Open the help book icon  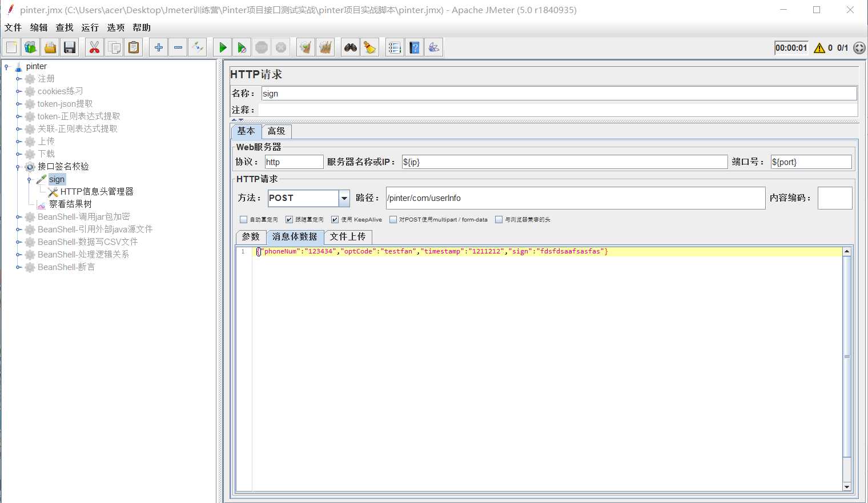(415, 47)
